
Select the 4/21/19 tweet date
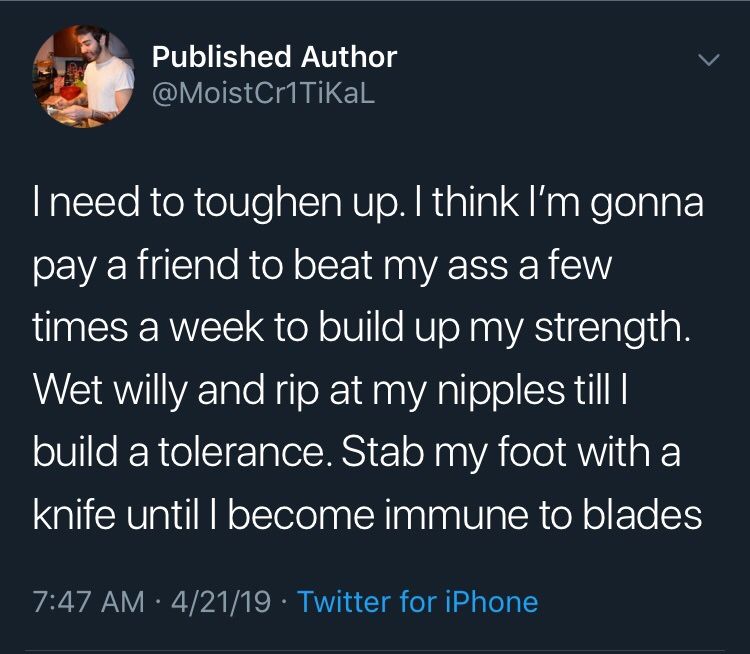[x=221, y=601]
